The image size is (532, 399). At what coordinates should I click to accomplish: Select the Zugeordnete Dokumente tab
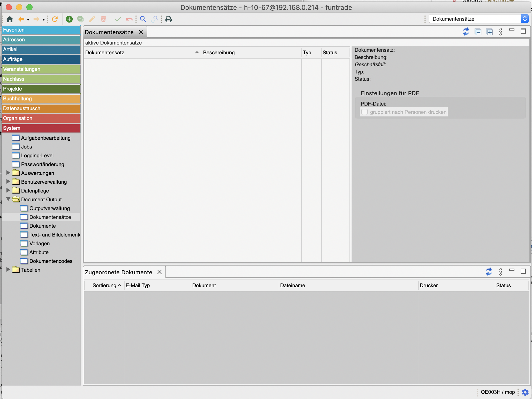[x=119, y=272]
